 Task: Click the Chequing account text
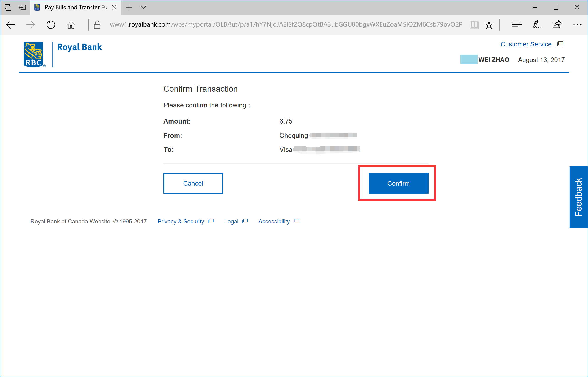(x=294, y=136)
